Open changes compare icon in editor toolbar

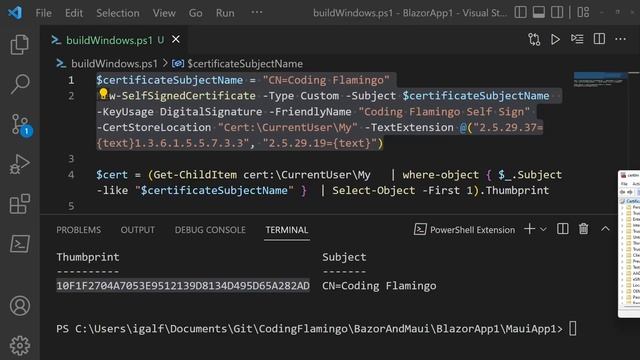pyautogui.click(x=534, y=40)
